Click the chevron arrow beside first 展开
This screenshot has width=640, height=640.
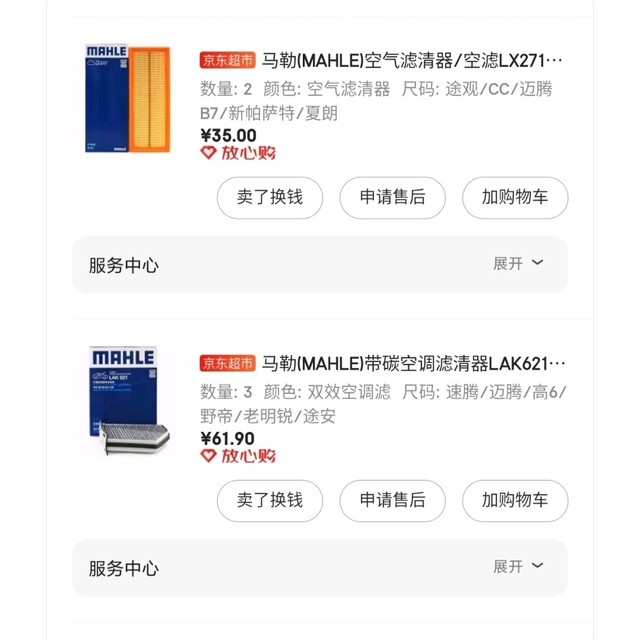(538, 262)
